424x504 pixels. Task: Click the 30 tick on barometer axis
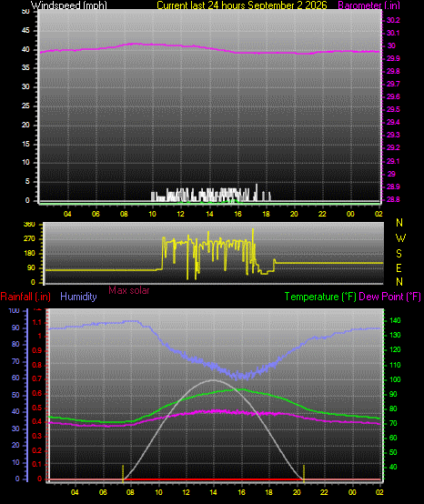pyautogui.click(x=391, y=45)
